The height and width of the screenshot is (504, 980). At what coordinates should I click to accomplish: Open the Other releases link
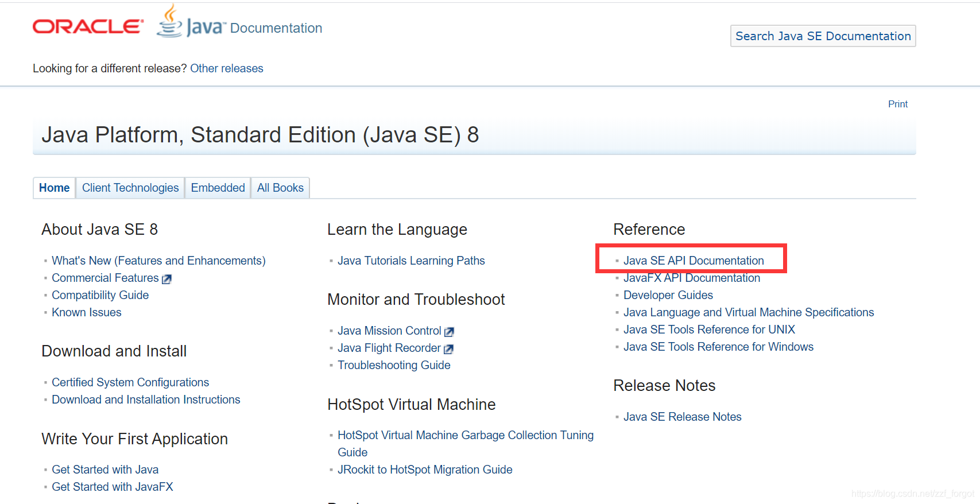click(227, 68)
